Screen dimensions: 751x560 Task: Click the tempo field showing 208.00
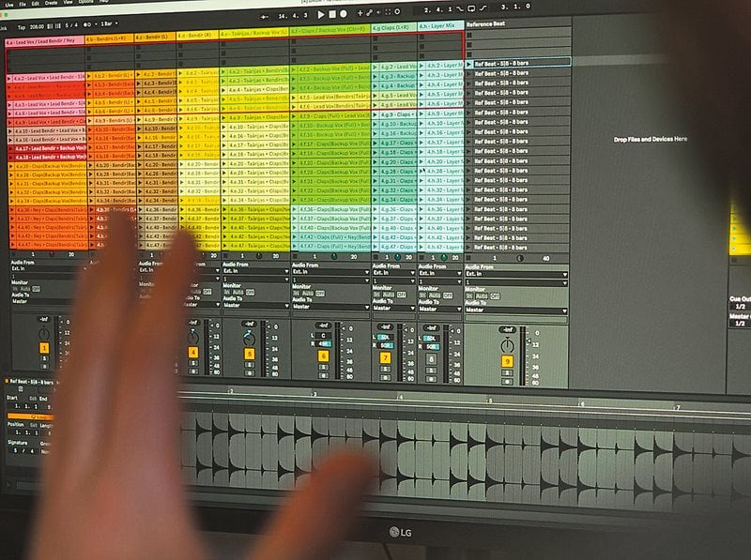click(37, 27)
